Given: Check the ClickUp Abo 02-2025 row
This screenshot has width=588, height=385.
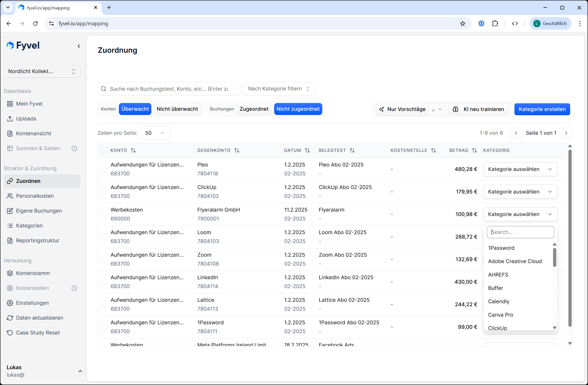Looking at the screenshot, I should [x=104, y=192].
